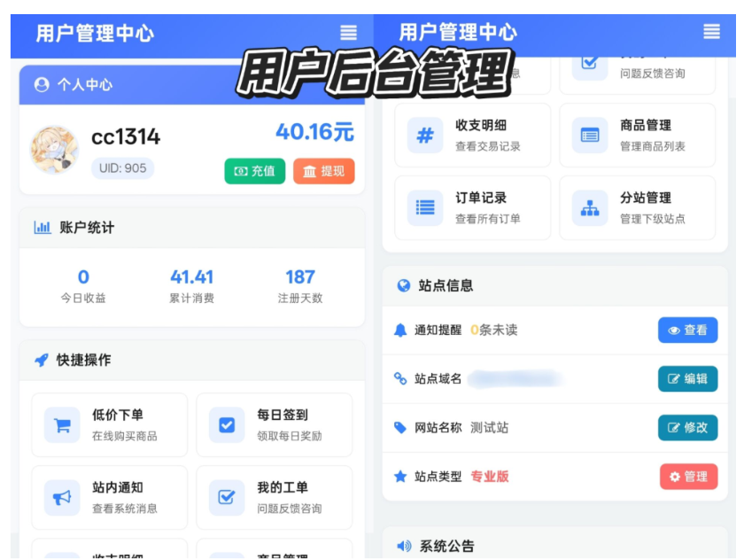Click the green 充值 recharge button
Image resolution: width=744 pixels, height=560 pixels.
[253, 172]
